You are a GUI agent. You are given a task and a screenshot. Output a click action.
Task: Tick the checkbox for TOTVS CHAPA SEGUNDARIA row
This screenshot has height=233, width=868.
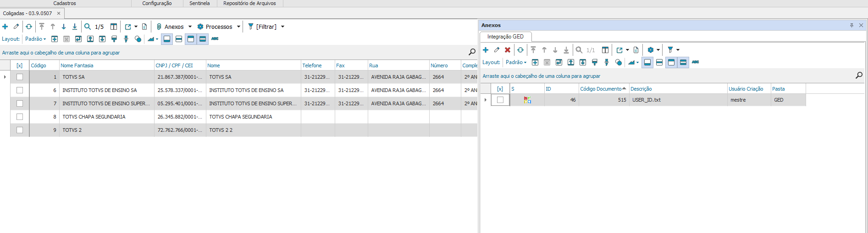[x=20, y=117]
